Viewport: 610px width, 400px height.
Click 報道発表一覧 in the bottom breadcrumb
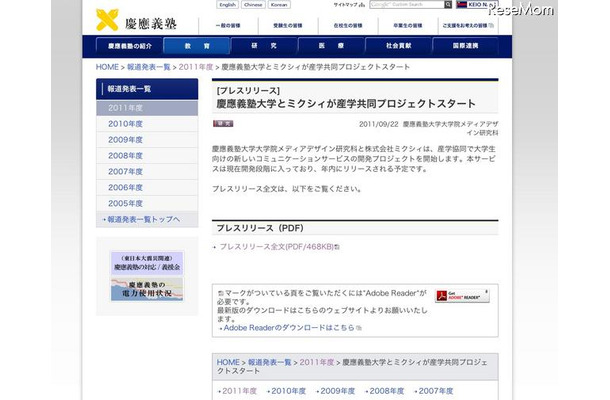[x=270, y=362]
